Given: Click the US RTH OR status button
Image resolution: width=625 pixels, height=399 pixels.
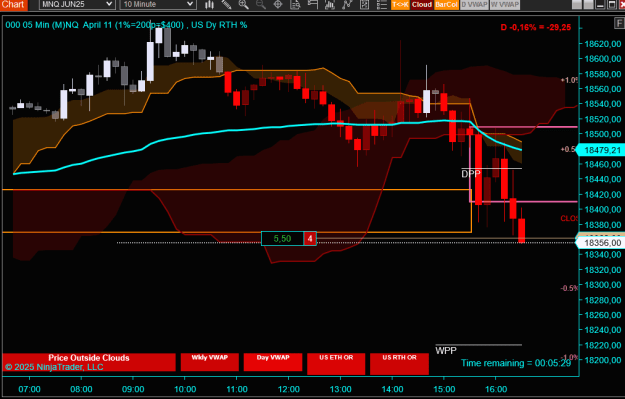Looking at the screenshot, I should tap(399, 364).
